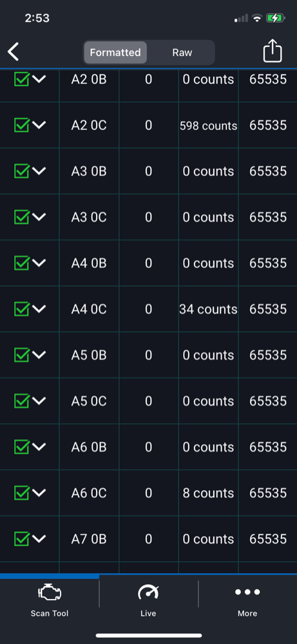Tap the 34 counts value cell

[208, 309]
